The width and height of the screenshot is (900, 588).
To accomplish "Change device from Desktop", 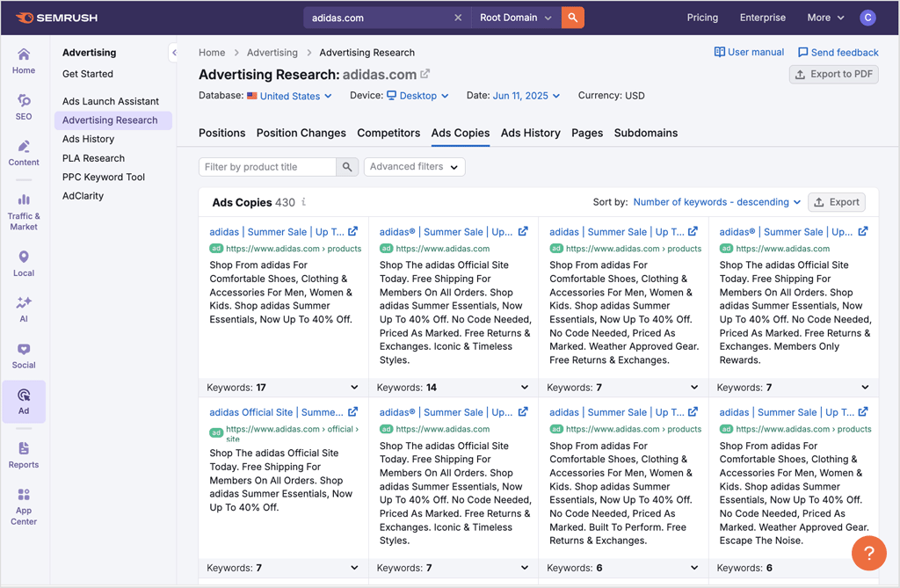I will point(417,96).
